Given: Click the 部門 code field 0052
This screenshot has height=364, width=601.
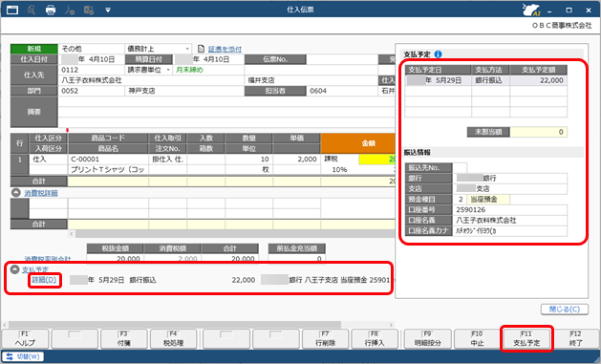Looking at the screenshot, I should pos(92,91).
